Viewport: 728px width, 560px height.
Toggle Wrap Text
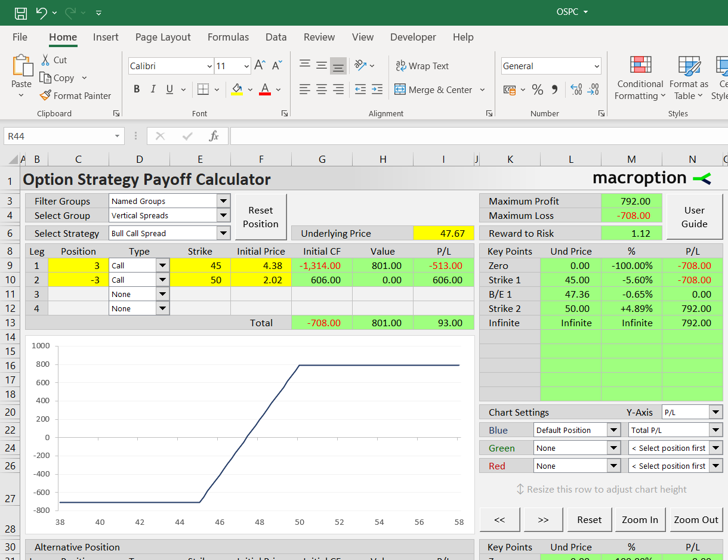point(422,66)
